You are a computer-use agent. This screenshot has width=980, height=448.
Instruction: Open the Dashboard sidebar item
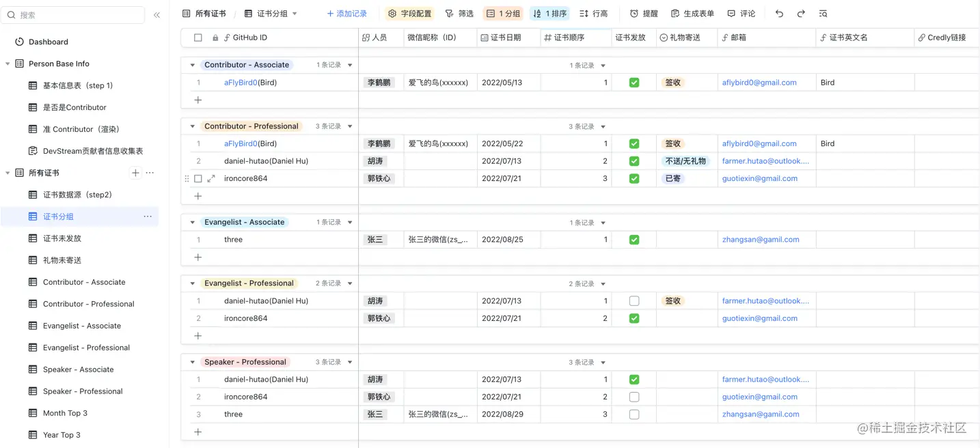coord(48,41)
